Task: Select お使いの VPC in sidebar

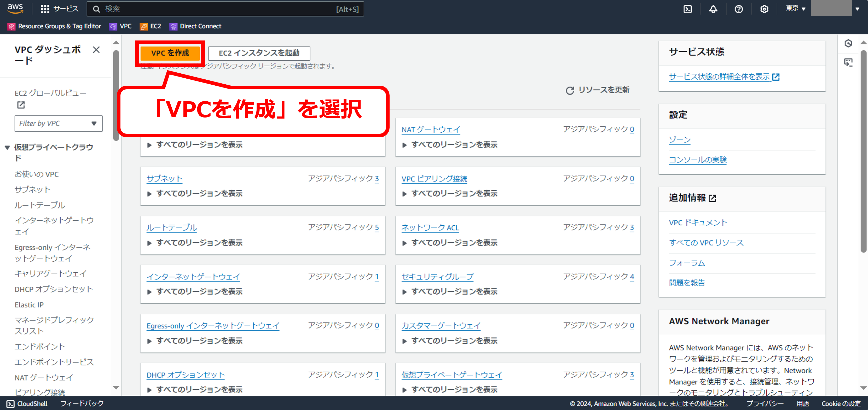Action: point(36,174)
